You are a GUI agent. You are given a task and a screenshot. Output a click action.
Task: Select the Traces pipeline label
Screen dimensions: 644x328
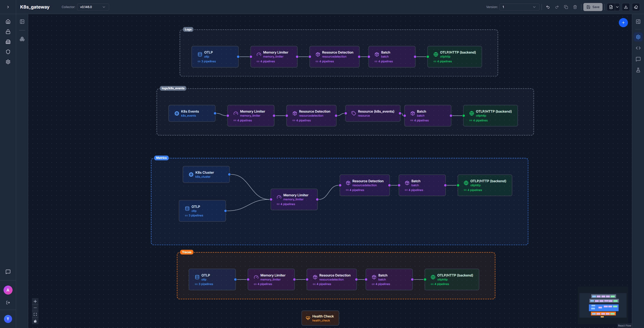(x=187, y=252)
